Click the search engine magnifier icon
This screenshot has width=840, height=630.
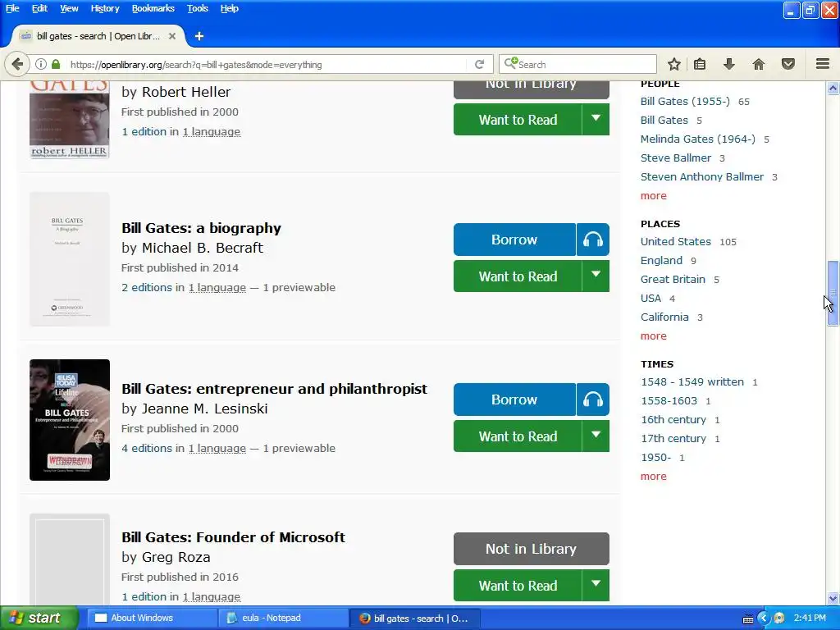coord(511,64)
